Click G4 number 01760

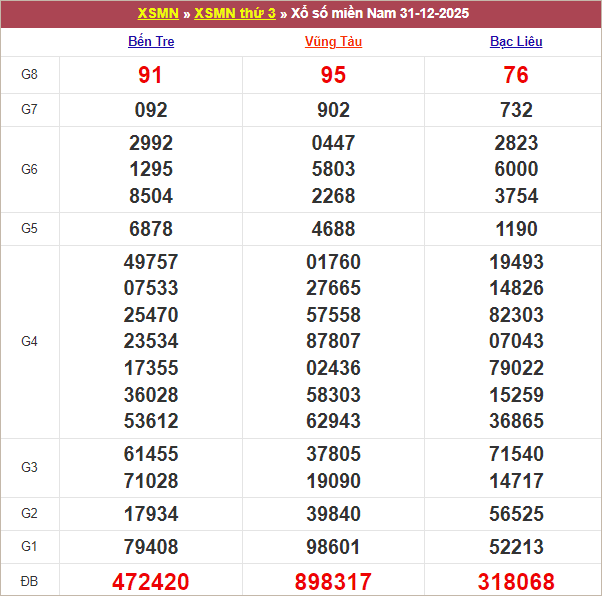(333, 262)
